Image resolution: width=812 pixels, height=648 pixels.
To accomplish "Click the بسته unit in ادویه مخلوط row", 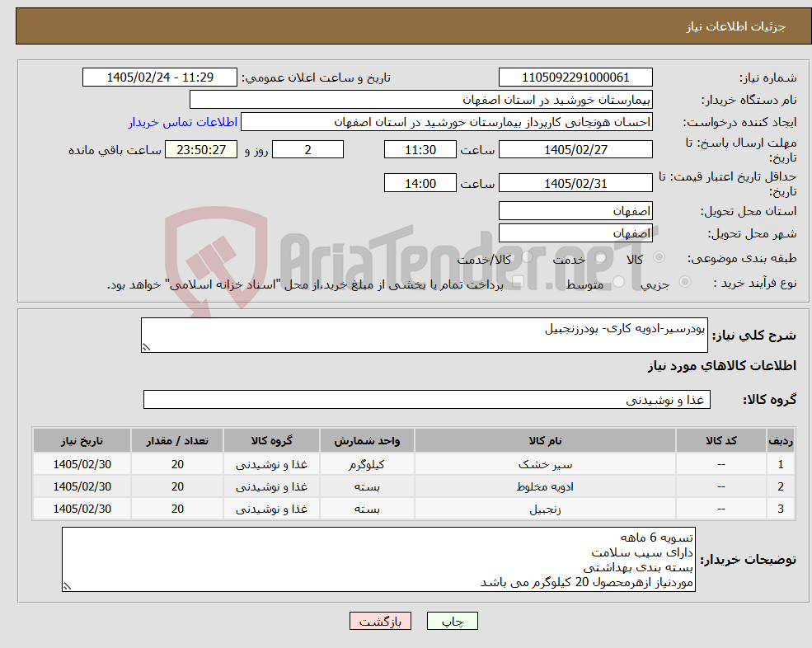I will click(x=367, y=487).
